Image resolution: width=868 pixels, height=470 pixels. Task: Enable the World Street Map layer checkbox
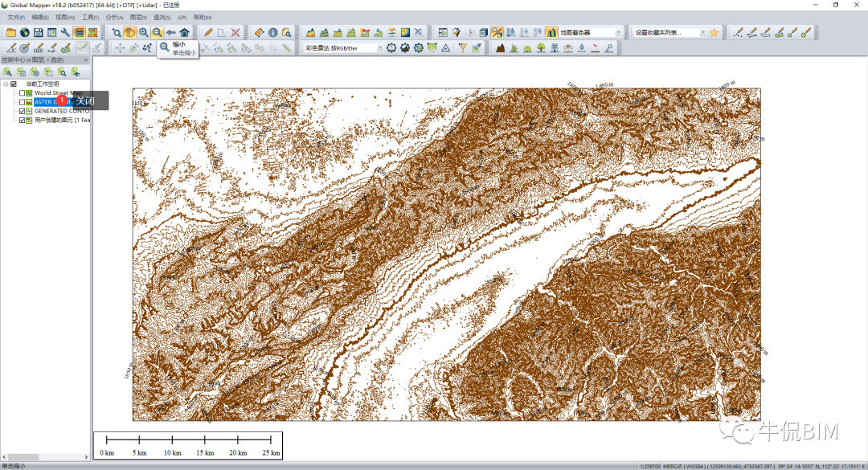pos(23,93)
